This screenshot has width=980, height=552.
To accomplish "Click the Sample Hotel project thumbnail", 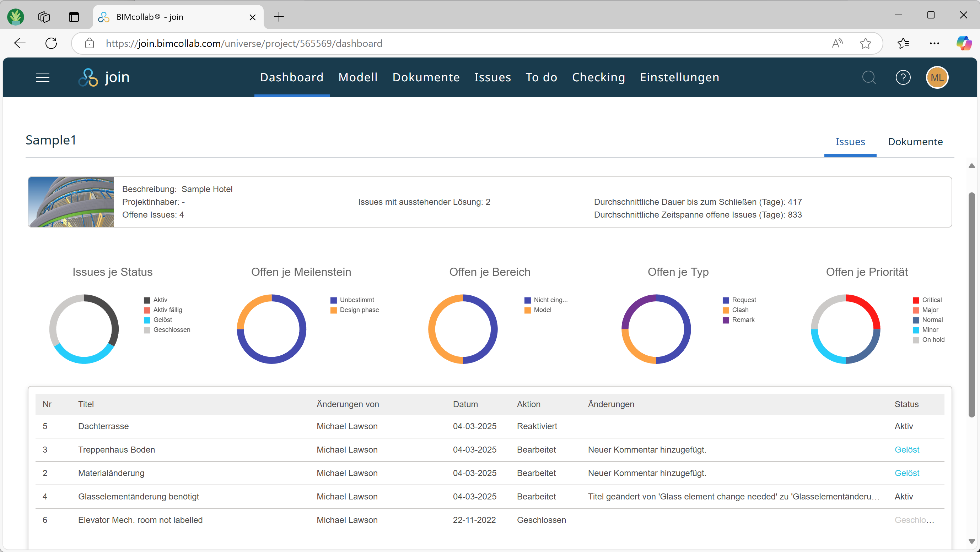I will [70, 202].
